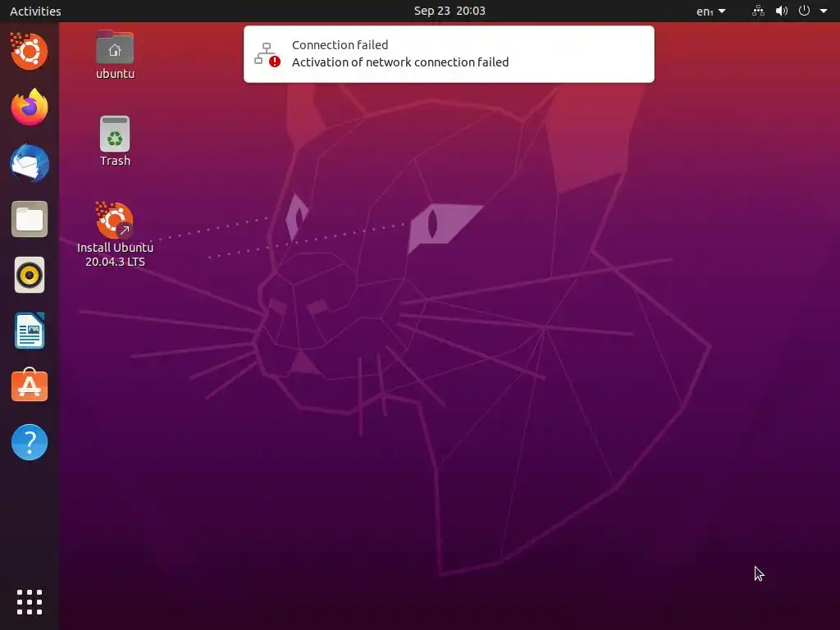Viewport: 840px width, 630px height.
Task: Click the 'ubuntu' home folder label
Action: pos(115,74)
